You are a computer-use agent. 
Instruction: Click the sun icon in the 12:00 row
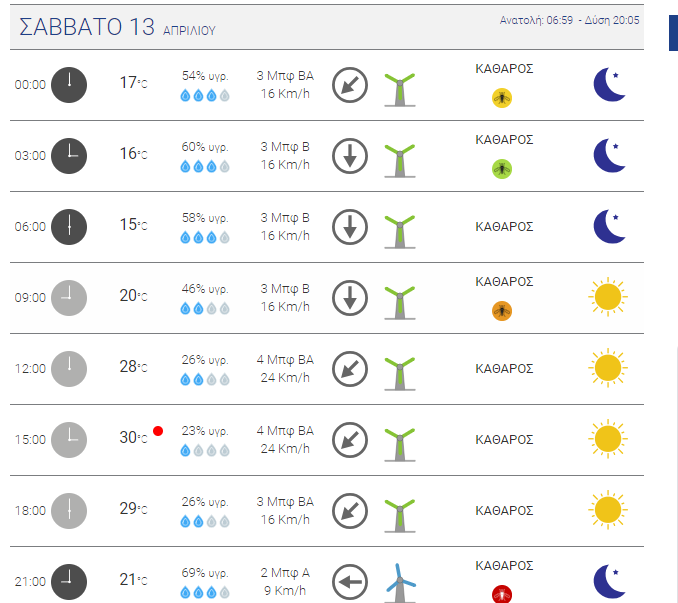click(608, 368)
